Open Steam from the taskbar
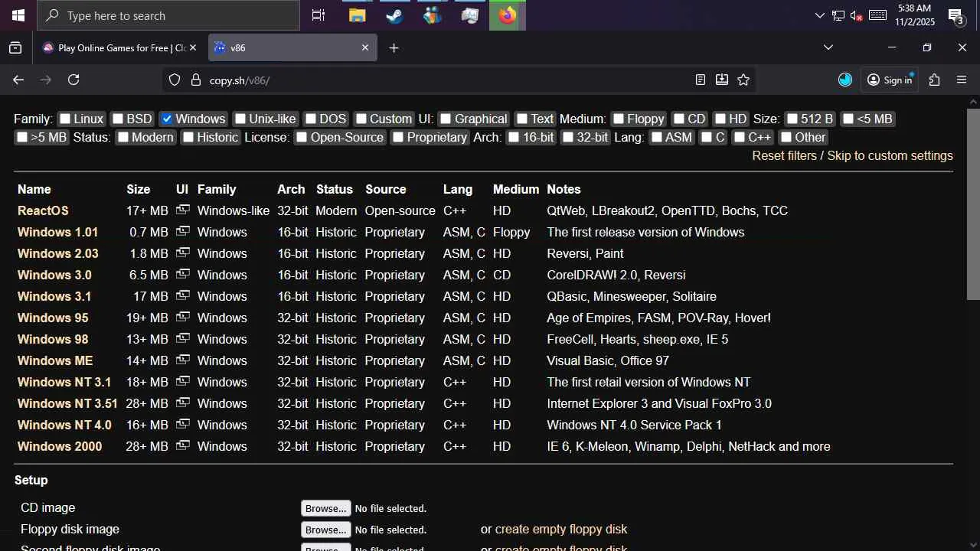The width and height of the screenshot is (980, 551). point(394,15)
